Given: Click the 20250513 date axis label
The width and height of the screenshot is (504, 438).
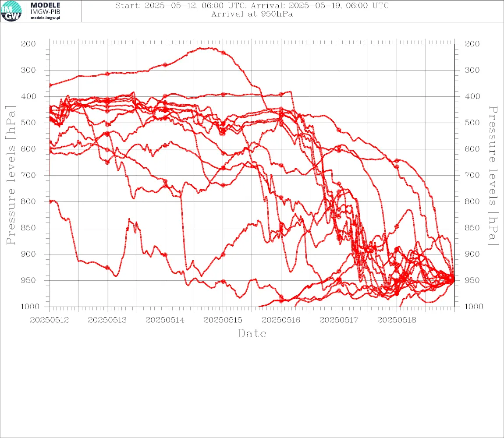Looking at the screenshot, I should click(x=107, y=320).
